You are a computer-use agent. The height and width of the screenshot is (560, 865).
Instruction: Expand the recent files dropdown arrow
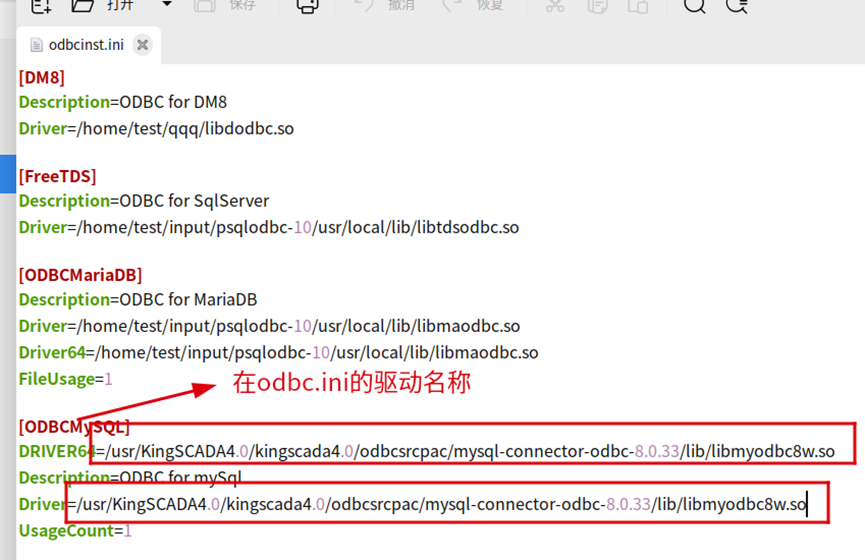[167, 4]
